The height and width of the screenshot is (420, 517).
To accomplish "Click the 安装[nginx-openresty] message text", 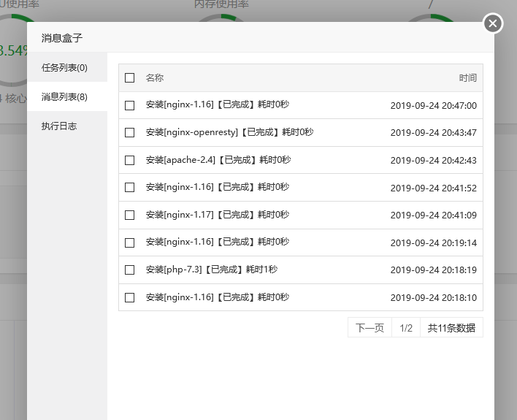I will (x=229, y=132).
